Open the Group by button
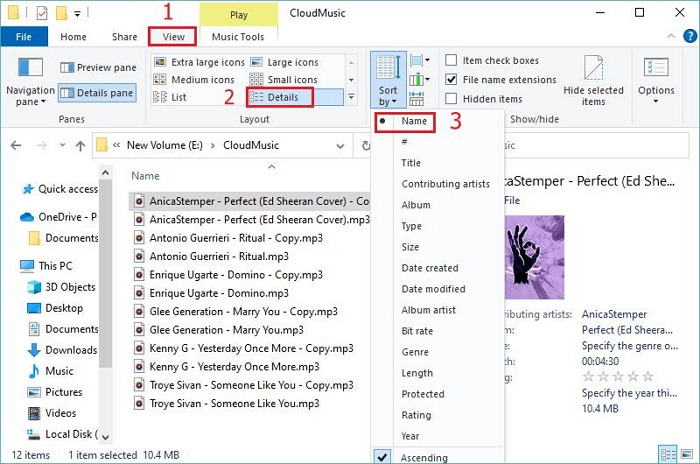The height and width of the screenshot is (464, 700). pyautogui.click(x=420, y=60)
